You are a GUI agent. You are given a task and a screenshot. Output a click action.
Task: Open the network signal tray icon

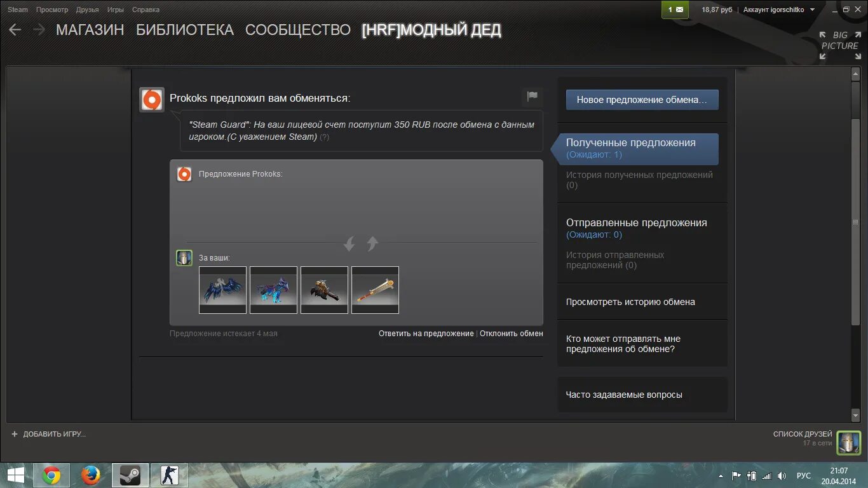[766, 476]
